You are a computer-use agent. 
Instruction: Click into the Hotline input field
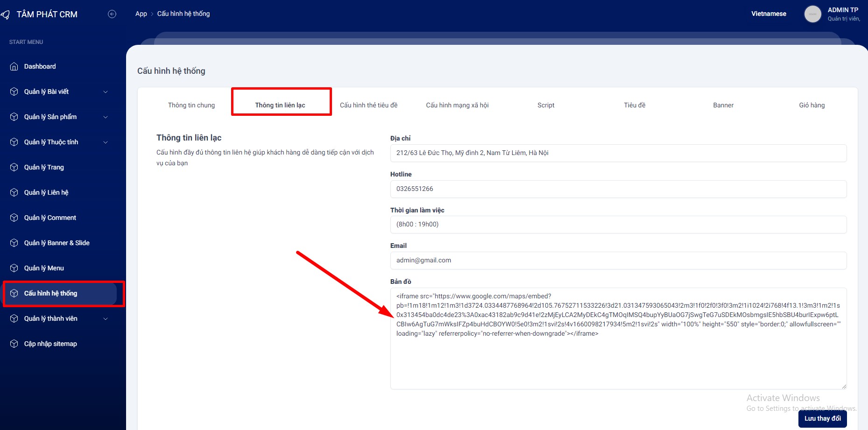pyautogui.click(x=618, y=189)
